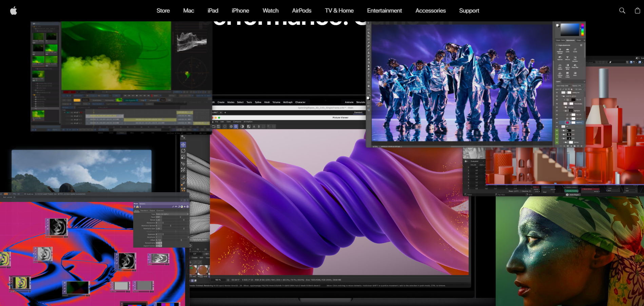The height and width of the screenshot is (306, 644).
Task: Toggle the half-circle filter icon in Picture Viewer
Action: [x=242, y=126]
